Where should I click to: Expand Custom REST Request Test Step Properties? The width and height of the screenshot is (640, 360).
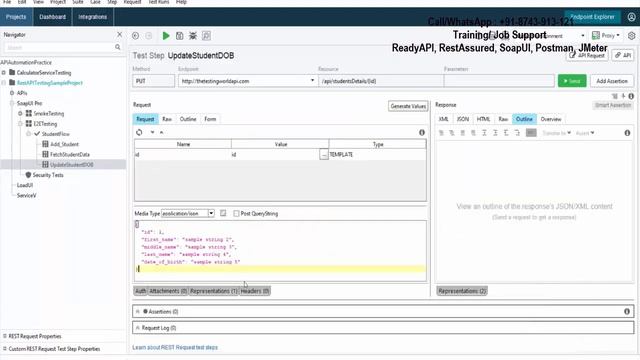point(5,349)
